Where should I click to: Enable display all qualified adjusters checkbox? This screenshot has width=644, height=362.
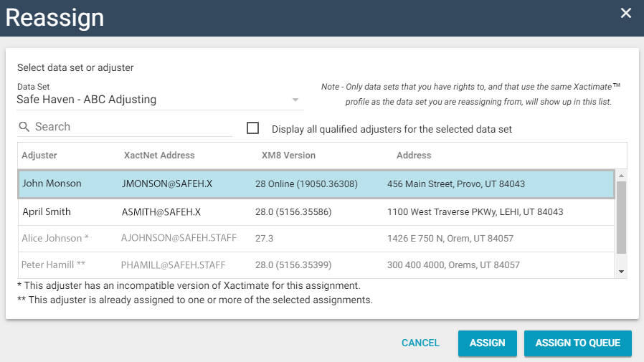[x=252, y=128]
